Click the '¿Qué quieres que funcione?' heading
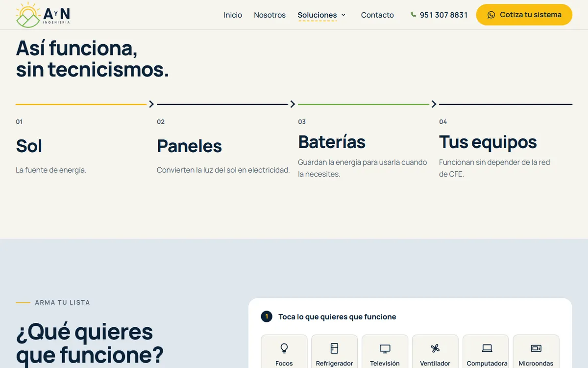The image size is (588, 368). click(90, 343)
